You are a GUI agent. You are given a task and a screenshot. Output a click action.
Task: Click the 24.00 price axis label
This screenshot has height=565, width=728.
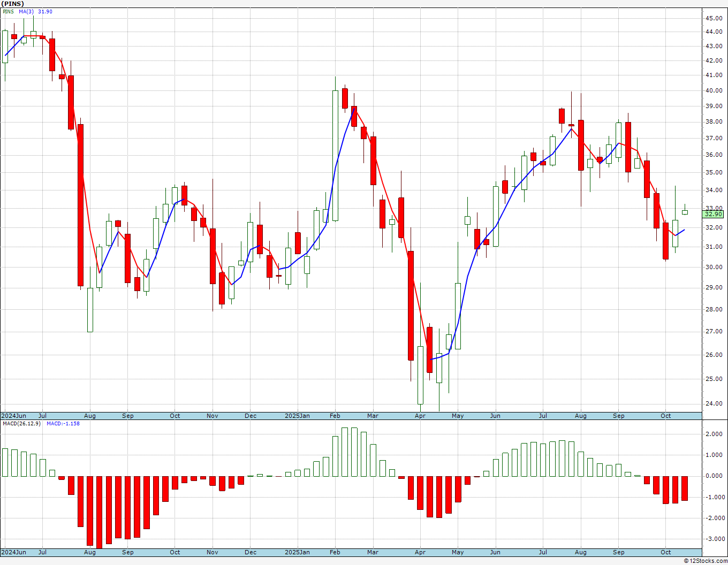tap(714, 403)
